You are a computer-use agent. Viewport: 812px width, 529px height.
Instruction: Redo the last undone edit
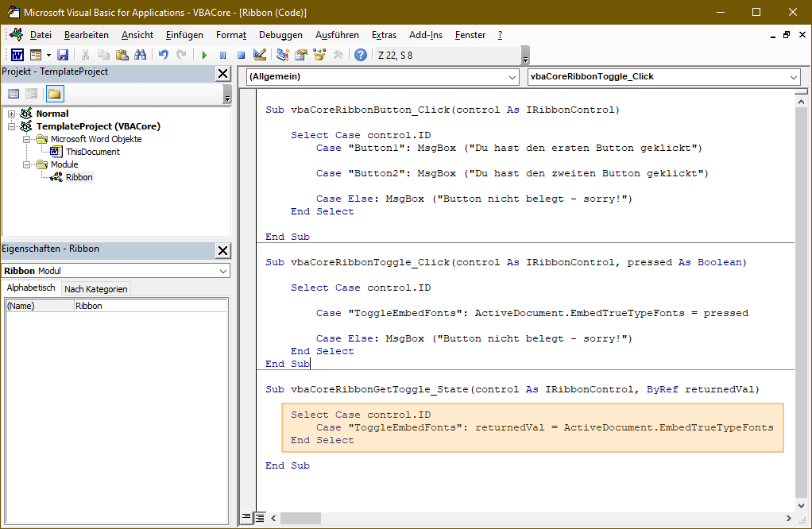[181, 55]
